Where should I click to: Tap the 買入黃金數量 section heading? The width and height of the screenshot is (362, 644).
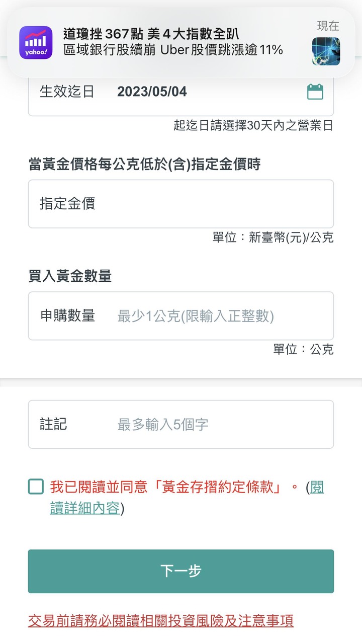click(x=70, y=276)
